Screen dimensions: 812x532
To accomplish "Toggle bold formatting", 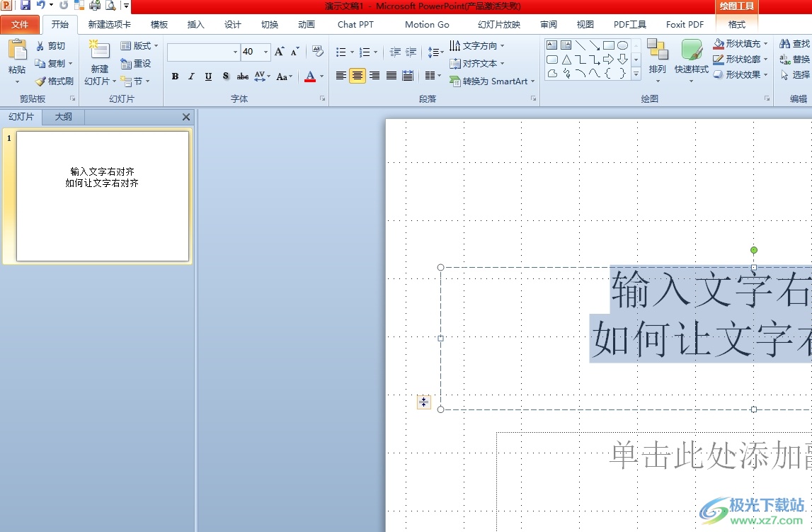I will [x=175, y=77].
